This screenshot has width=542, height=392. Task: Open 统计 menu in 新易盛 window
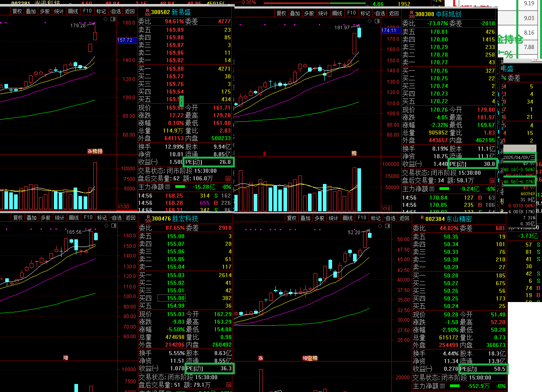coord(59,11)
